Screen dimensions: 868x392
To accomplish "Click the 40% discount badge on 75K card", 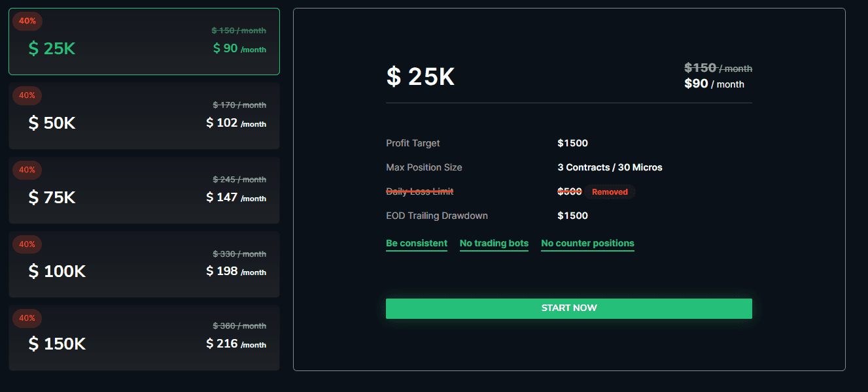I will pyautogui.click(x=27, y=170).
